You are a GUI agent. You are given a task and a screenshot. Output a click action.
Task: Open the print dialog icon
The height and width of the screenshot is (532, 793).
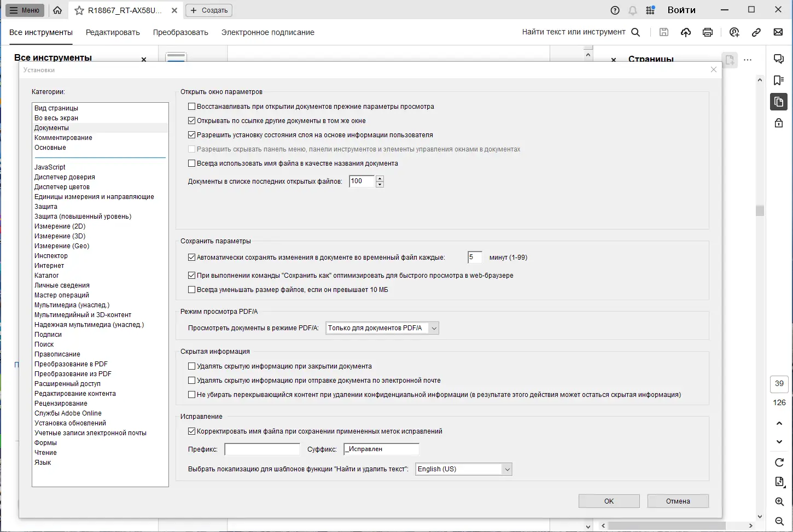708,32
